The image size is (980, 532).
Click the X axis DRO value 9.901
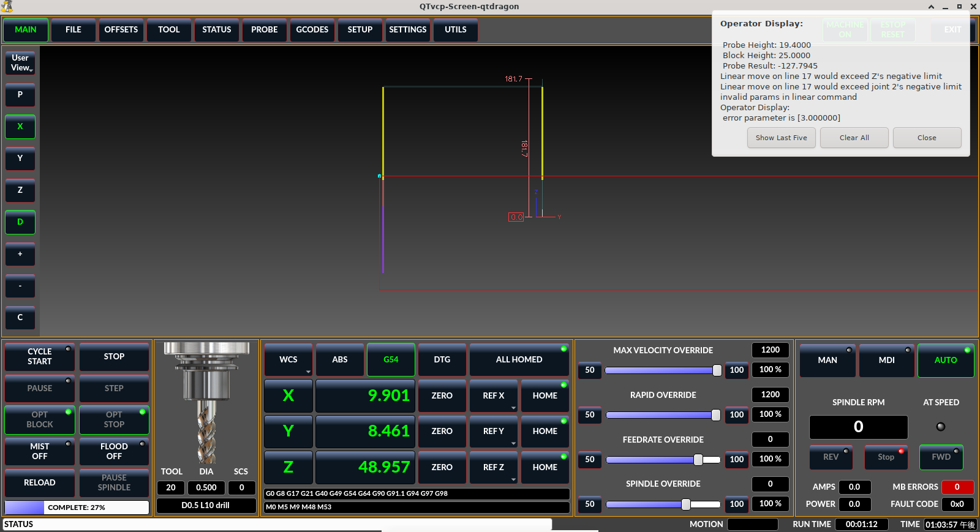(366, 396)
